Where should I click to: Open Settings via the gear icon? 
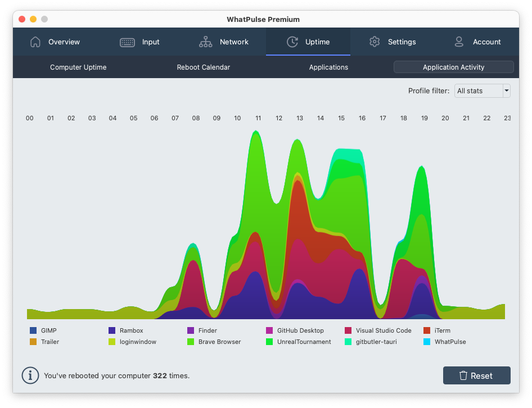tap(375, 42)
